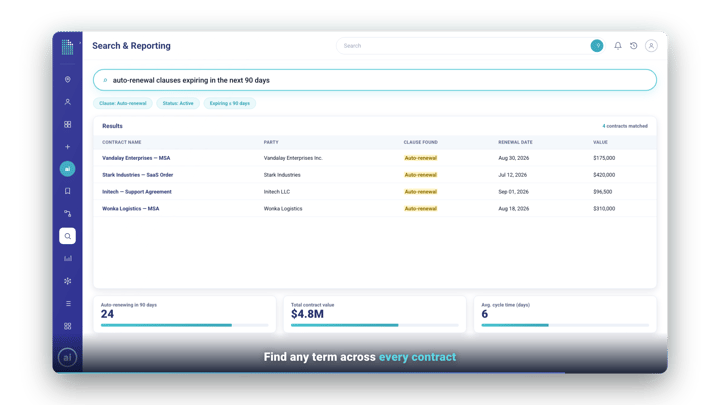Image resolution: width=720 pixels, height=405 pixels.
Task: Sort by CLAUSE FOUND column header
Action: point(421,142)
